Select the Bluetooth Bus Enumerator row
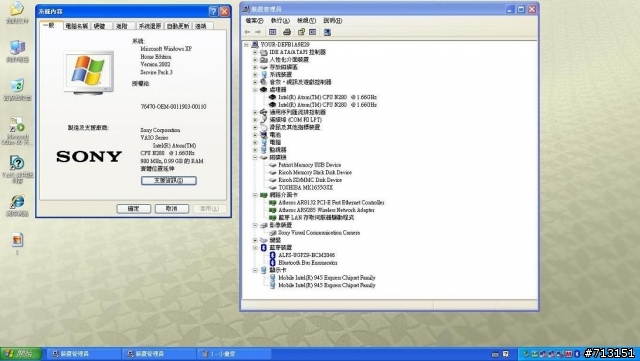This screenshot has height=361, width=640. (x=308, y=263)
